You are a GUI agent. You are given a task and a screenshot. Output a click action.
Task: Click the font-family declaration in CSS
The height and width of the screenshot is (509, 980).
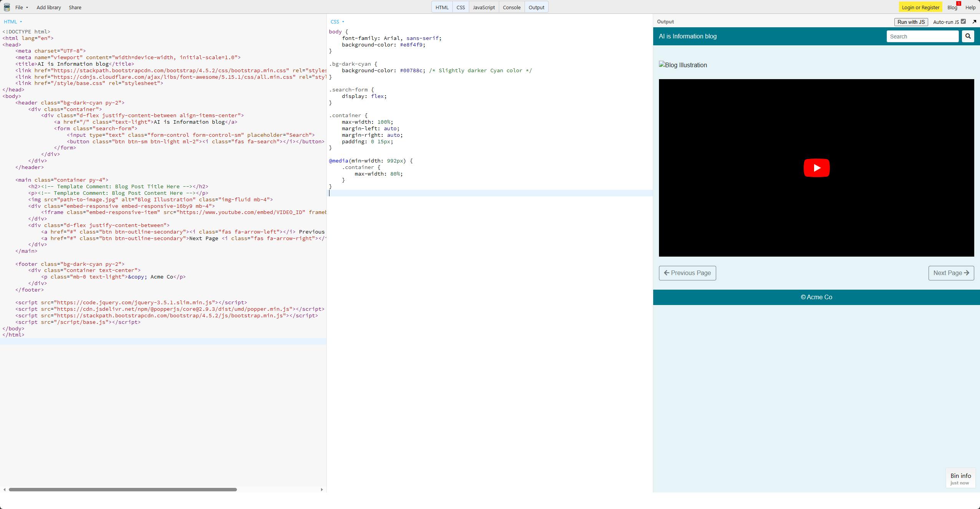tap(392, 38)
